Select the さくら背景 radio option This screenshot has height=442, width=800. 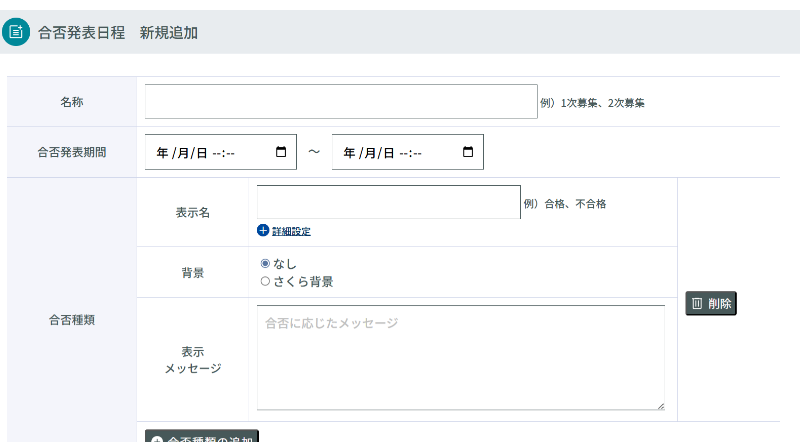click(x=265, y=282)
